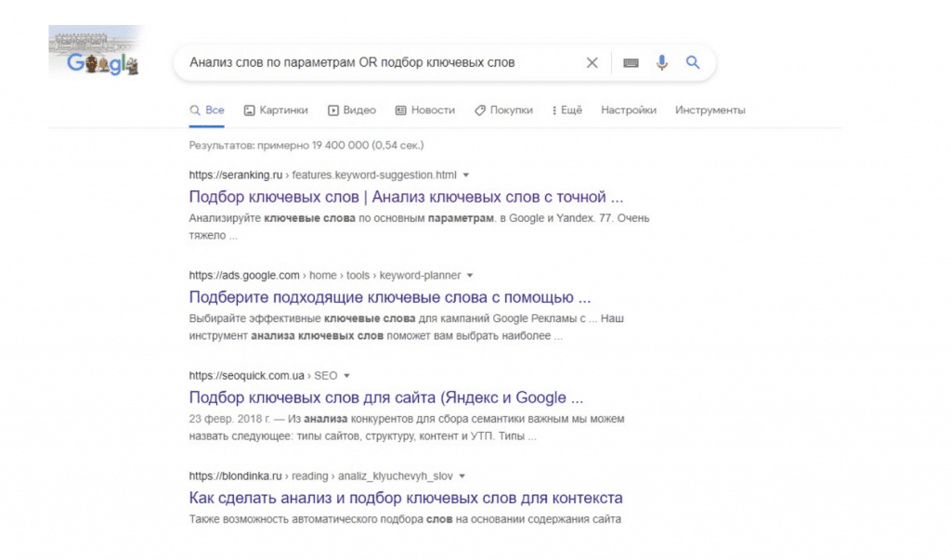Viewport: 951px width, 560px height.
Task: Clear the search query with X icon
Action: tap(592, 63)
